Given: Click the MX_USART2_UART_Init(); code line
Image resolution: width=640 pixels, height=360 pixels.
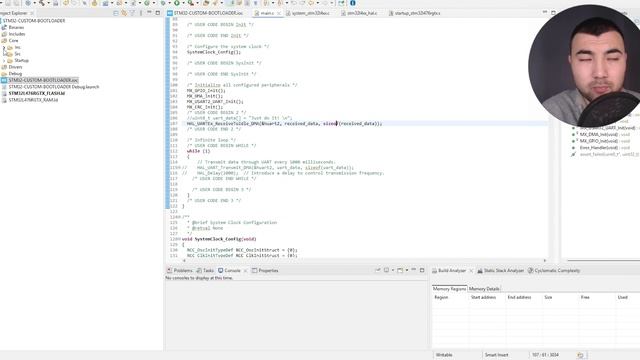Looking at the screenshot, I should [x=215, y=102].
